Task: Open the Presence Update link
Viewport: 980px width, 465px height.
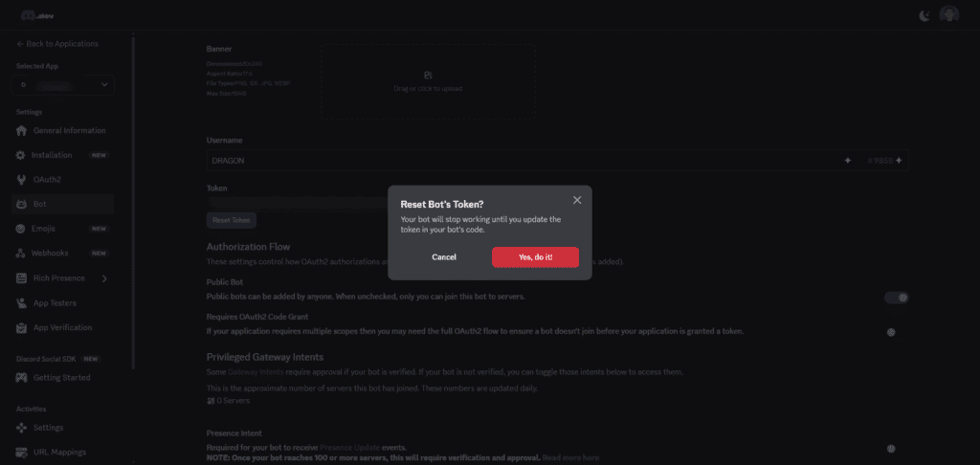Action: (349, 448)
